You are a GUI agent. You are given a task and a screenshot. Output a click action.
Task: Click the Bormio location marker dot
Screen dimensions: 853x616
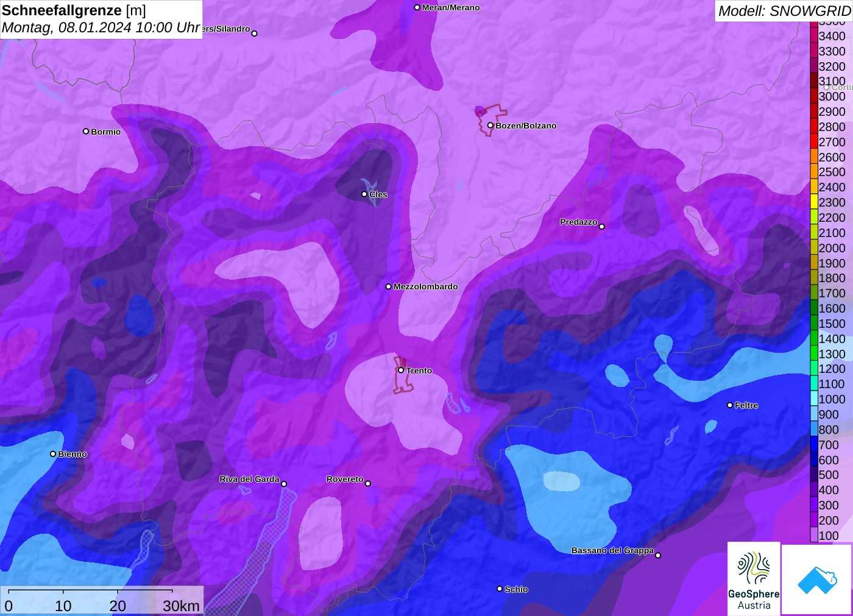pos(86,131)
